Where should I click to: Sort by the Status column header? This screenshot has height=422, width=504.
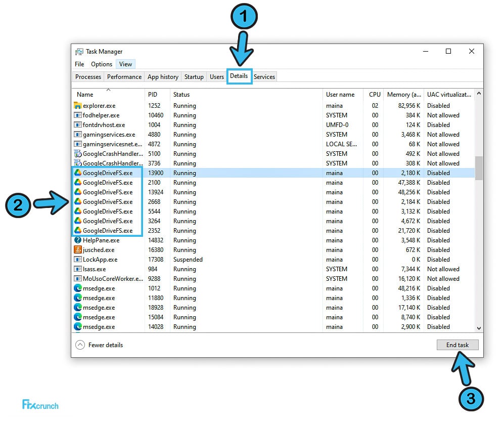coord(246,95)
